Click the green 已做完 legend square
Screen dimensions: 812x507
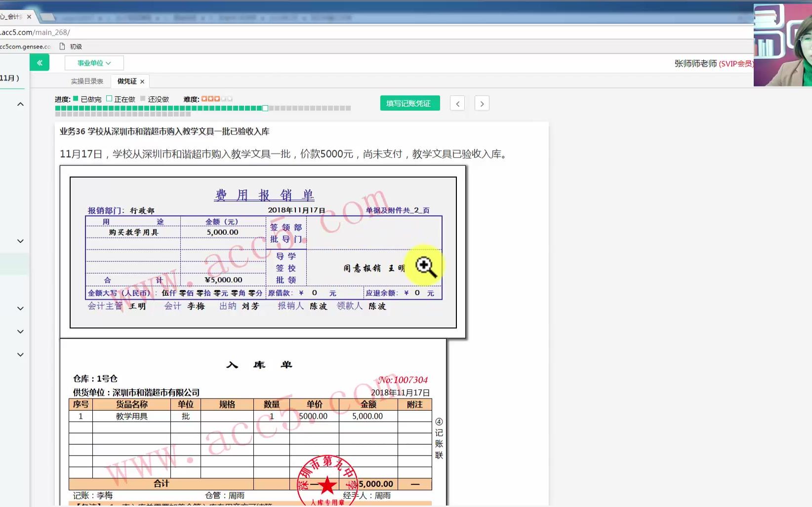click(x=75, y=99)
